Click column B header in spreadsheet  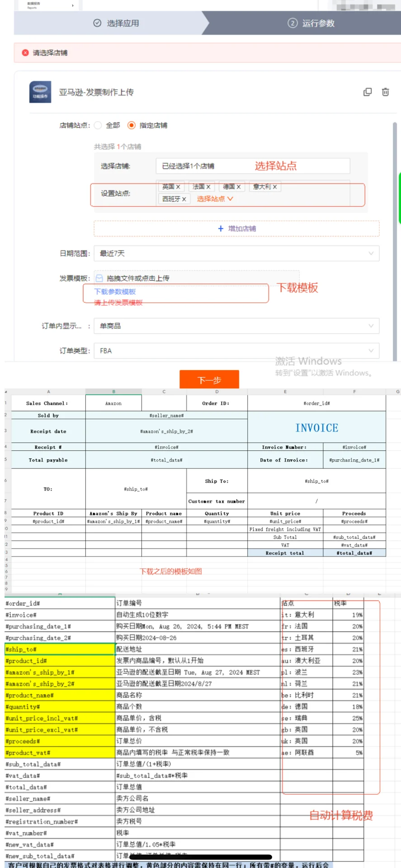tap(113, 392)
